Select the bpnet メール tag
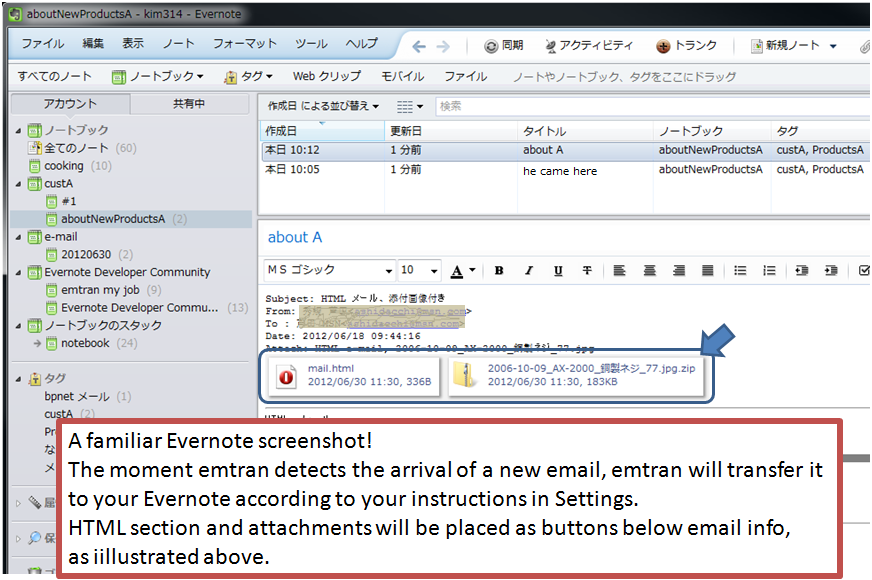The image size is (872, 580). click(x=87, y=396)
